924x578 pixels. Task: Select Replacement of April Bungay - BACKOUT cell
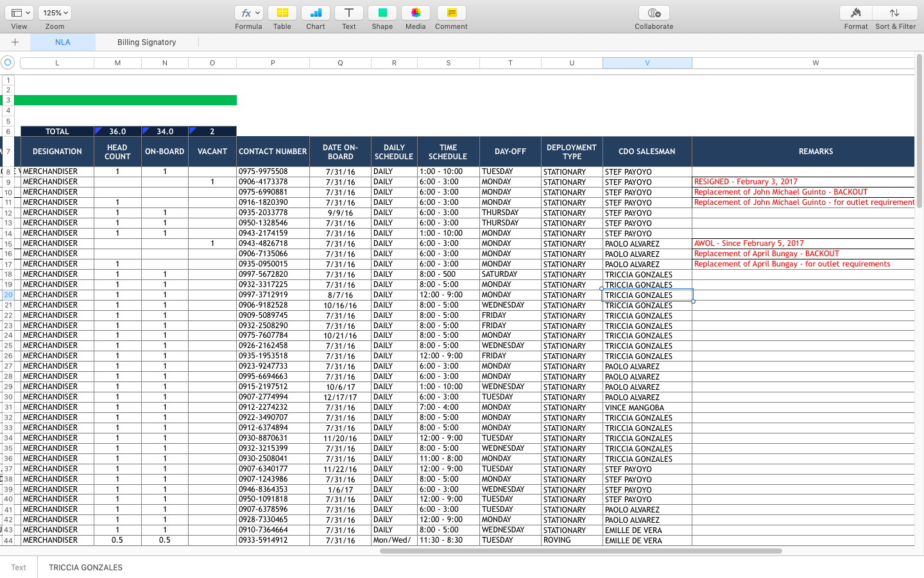pyautogui.click(x=803, y=254)
